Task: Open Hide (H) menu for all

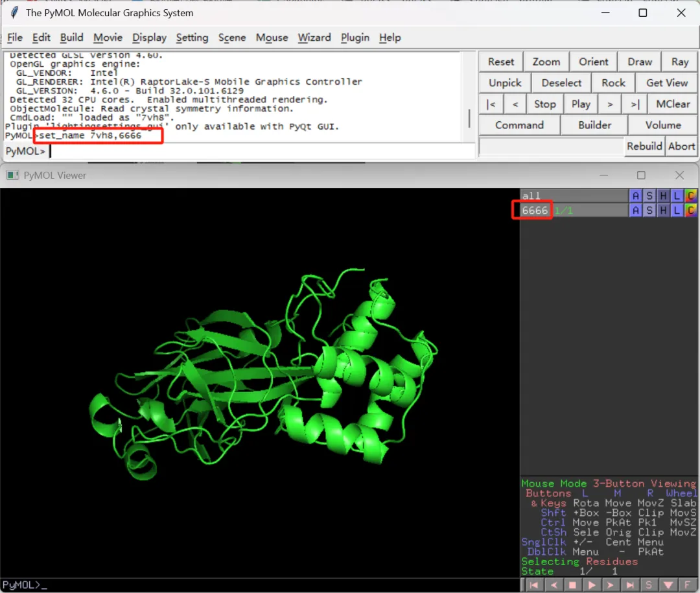Action: pyautogui.click(x=663, y=196)
